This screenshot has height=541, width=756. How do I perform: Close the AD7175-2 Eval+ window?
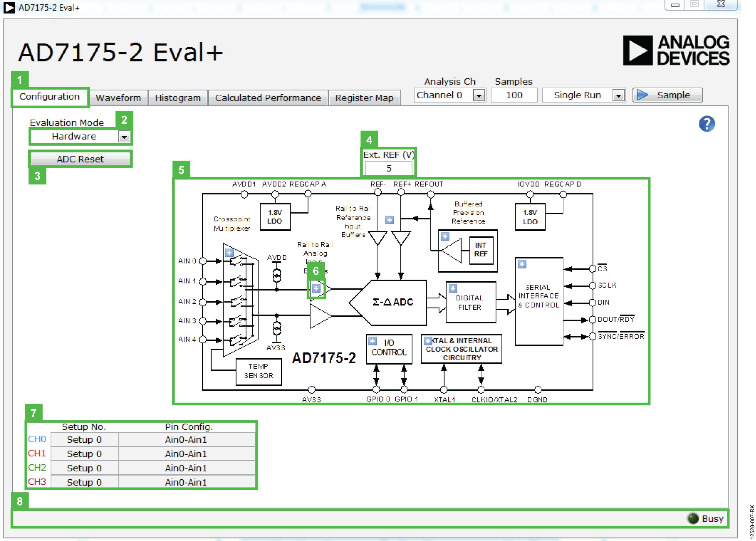pyautogui.click(x=721, y=4)
